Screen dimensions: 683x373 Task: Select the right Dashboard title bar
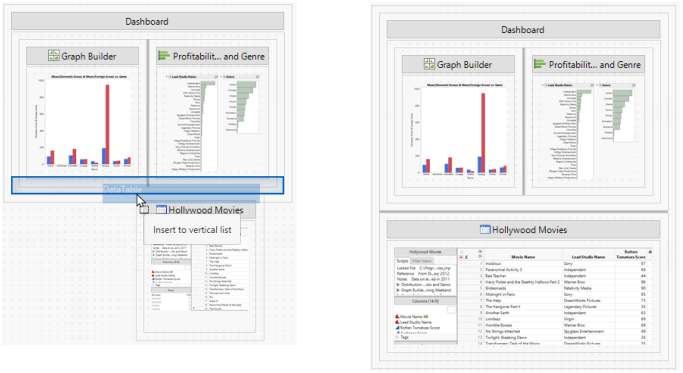click(x=523, y=30)
